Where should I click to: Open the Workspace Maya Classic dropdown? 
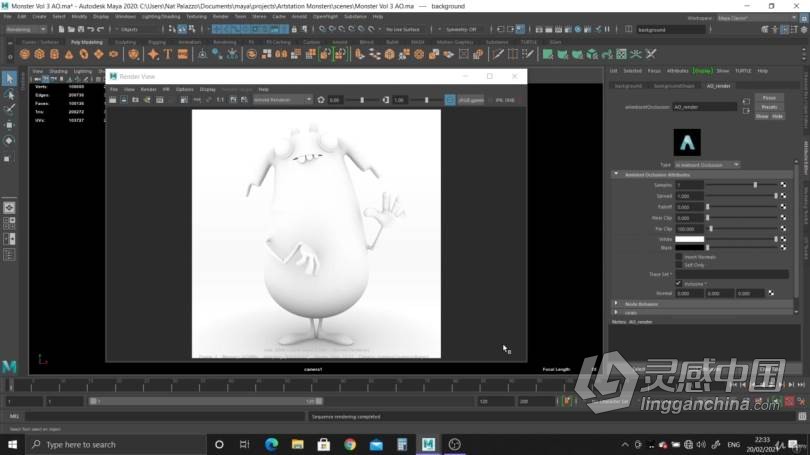(757, 18)
